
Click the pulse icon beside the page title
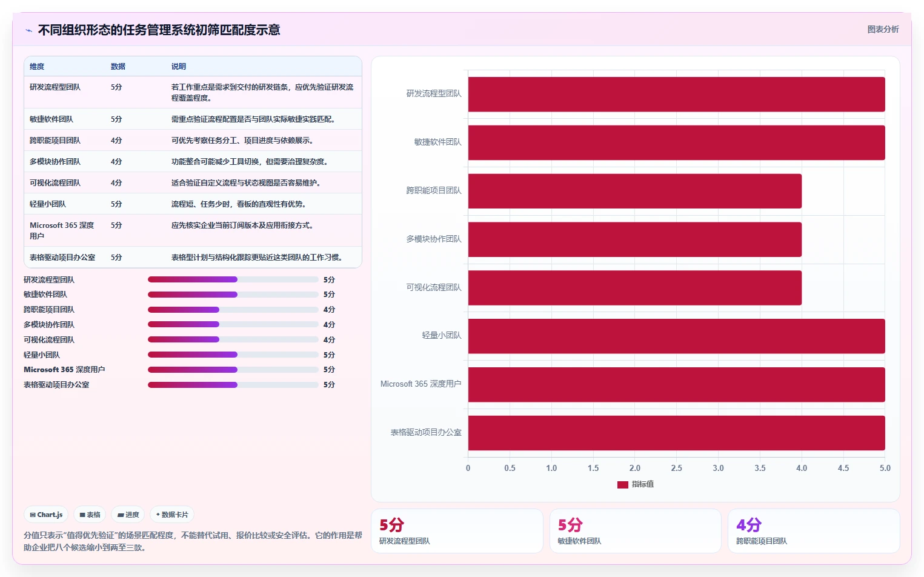[x=28, y=30]
